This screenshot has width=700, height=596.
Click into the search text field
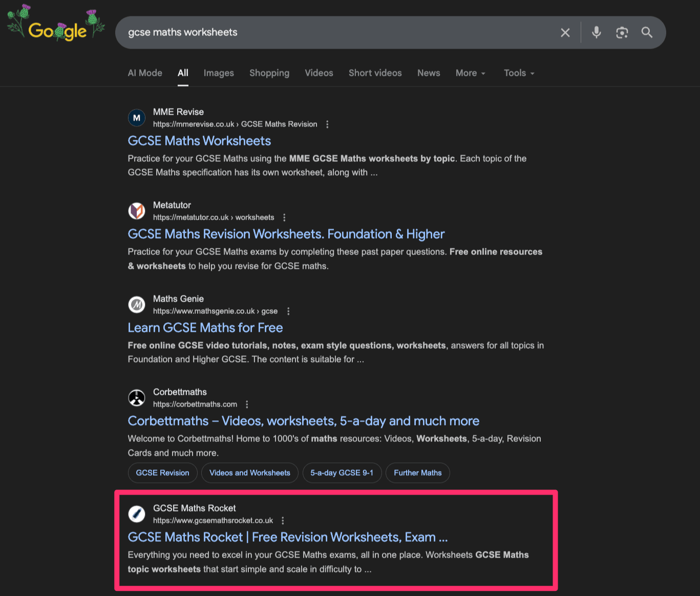[333, 33]
